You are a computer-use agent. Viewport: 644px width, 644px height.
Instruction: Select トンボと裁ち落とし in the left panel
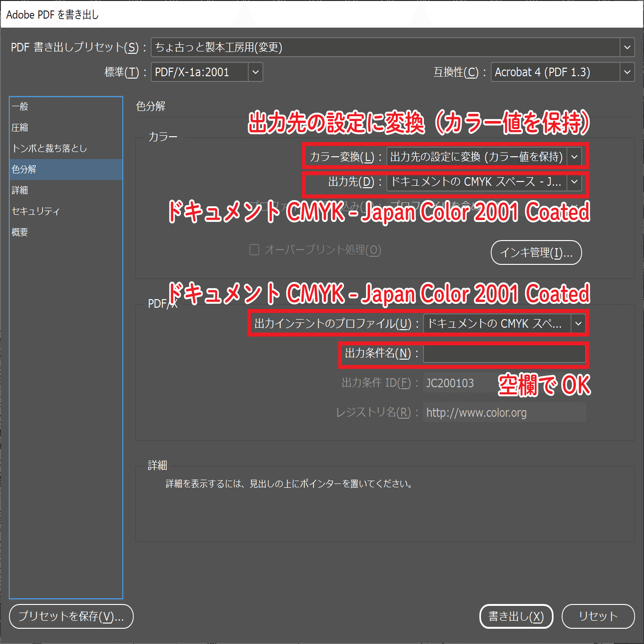(66, 149)
